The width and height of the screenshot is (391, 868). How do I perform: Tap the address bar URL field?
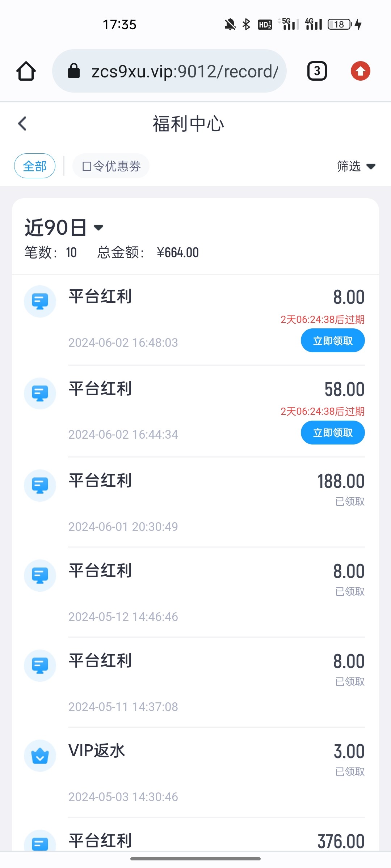pos(185,71)
